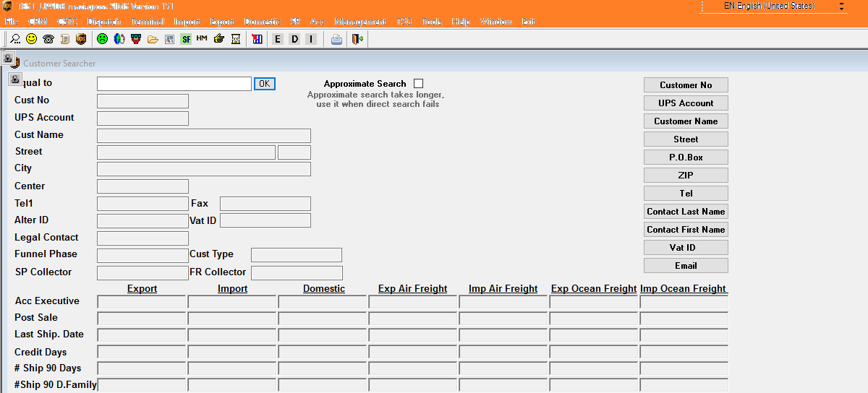Click the magnifier search icon in toolbar
The image size is (868, 393).
[x=14, y=39]
